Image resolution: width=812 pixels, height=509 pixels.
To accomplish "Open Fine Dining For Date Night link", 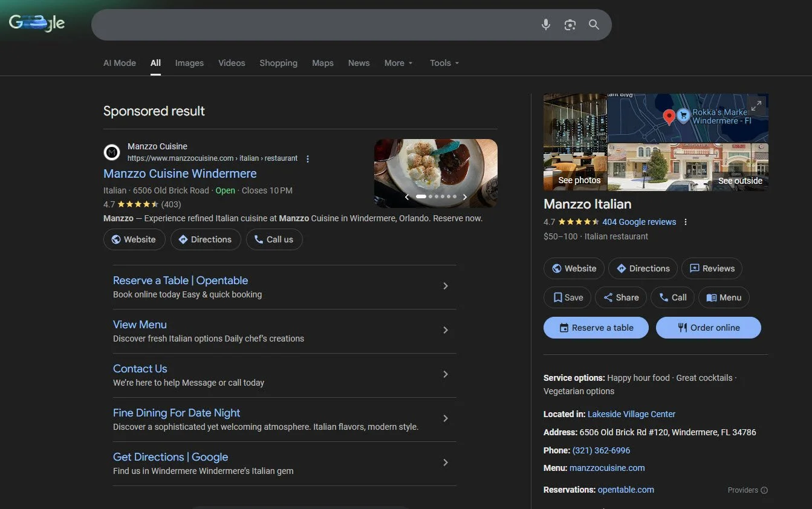I will 177,413.
